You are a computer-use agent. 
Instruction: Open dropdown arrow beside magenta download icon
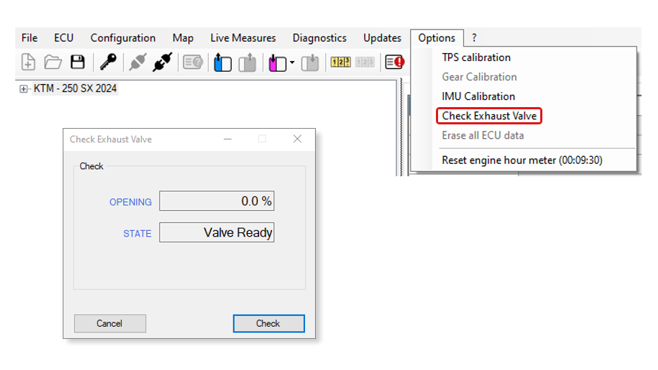click(x=292, y=63)
